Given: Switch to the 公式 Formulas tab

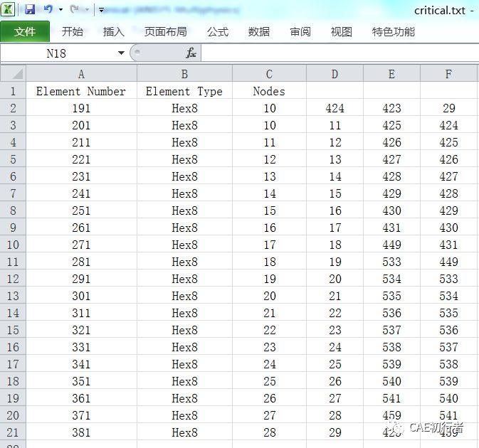Looking at the screenshot, I should 218,31.
